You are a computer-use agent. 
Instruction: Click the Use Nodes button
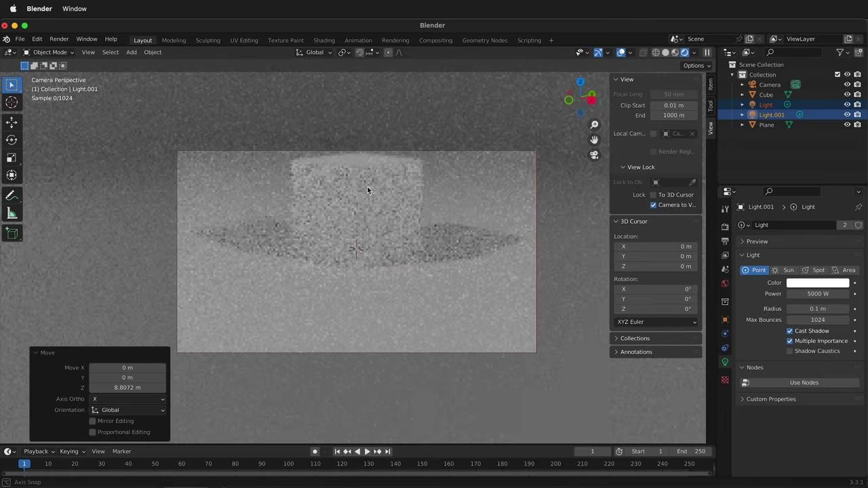804,383
